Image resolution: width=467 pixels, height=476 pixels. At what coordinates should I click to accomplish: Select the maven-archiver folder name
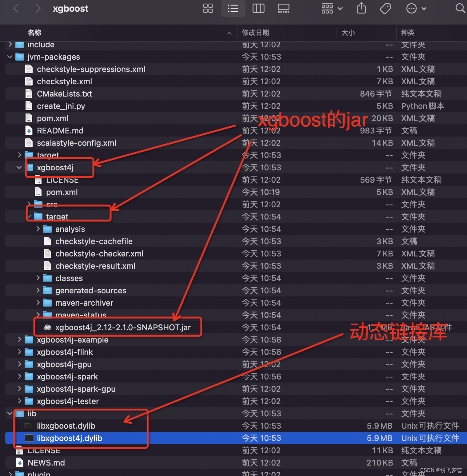(x=84, y=303)
